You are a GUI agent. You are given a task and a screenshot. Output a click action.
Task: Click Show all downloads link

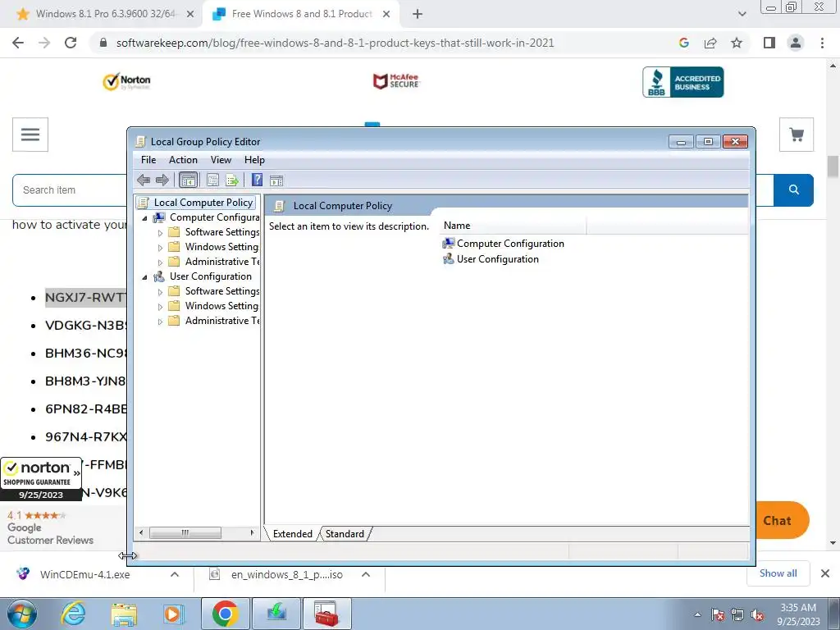pos(778,573)
